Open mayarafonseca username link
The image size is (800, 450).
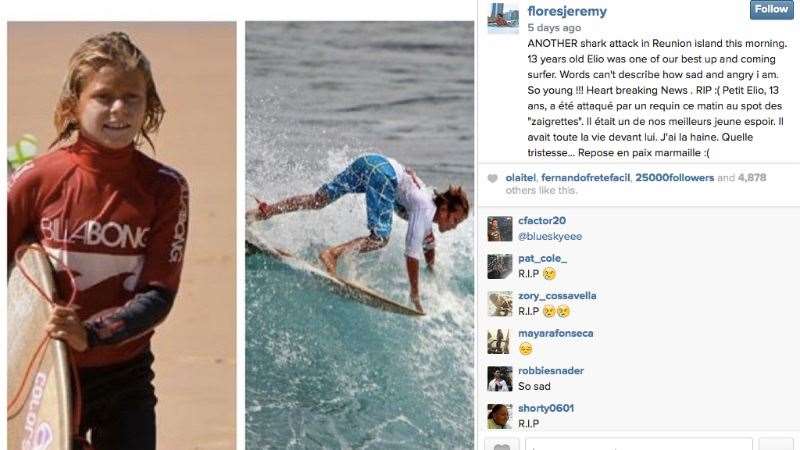coord(556,333)
